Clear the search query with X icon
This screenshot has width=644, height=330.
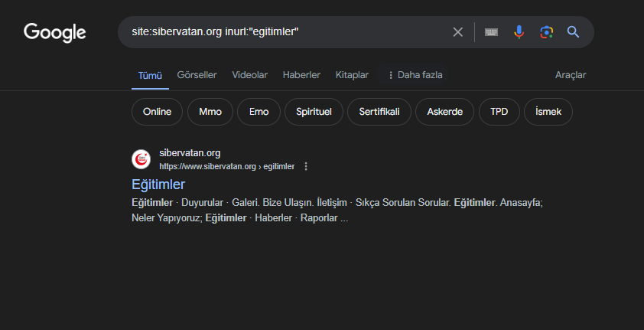coord(457,32)
